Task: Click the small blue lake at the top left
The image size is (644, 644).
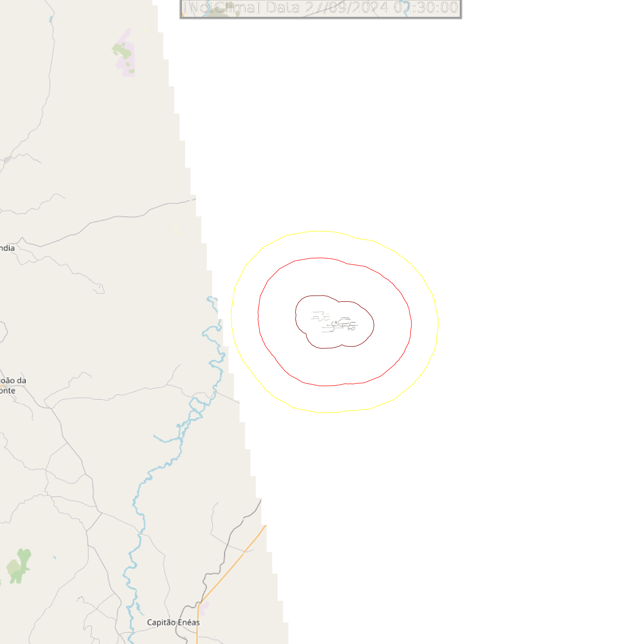Action: 51,19
